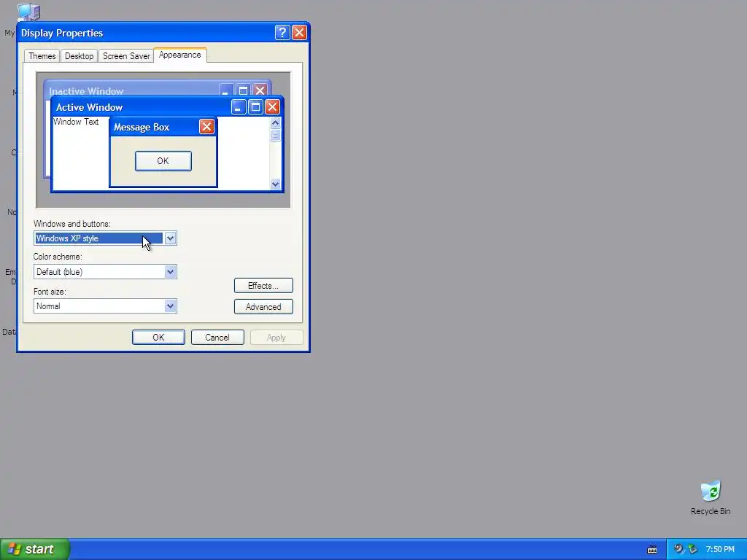Click the Message Box preview close icon
747x560 pixels.
tap(206, 127)
